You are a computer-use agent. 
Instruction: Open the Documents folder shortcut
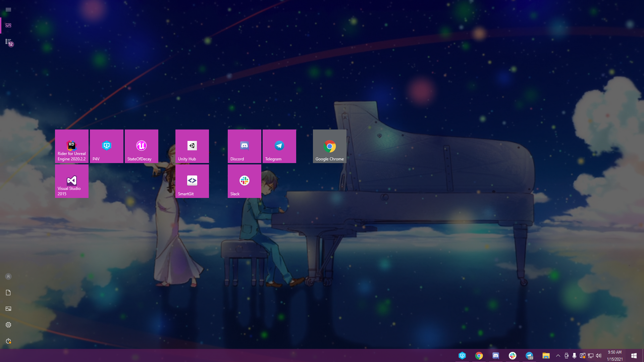click(x=8, y=293)
